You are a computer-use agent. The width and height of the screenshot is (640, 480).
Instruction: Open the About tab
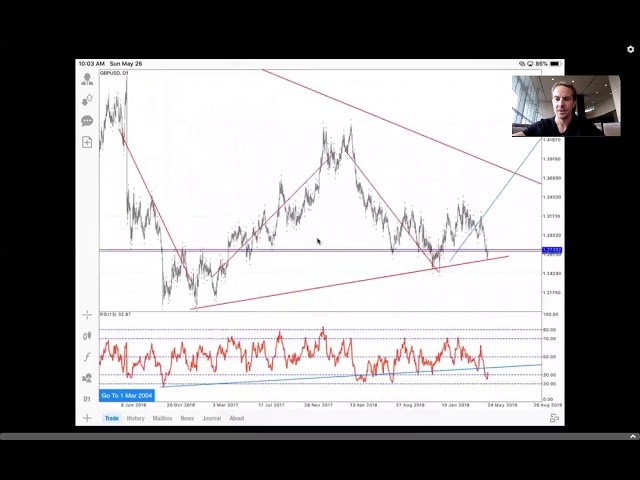tap(237, 418)
